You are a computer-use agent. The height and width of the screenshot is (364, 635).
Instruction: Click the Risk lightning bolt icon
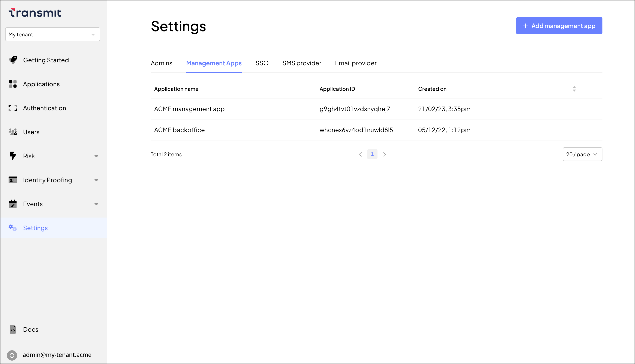[13, 156]
